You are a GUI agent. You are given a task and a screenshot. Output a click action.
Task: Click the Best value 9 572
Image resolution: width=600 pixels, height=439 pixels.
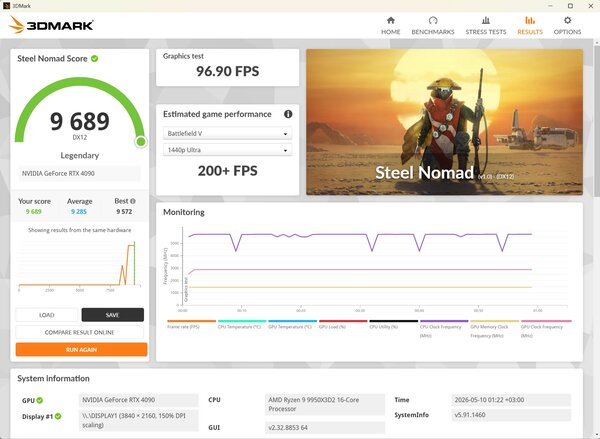[124, 212]
